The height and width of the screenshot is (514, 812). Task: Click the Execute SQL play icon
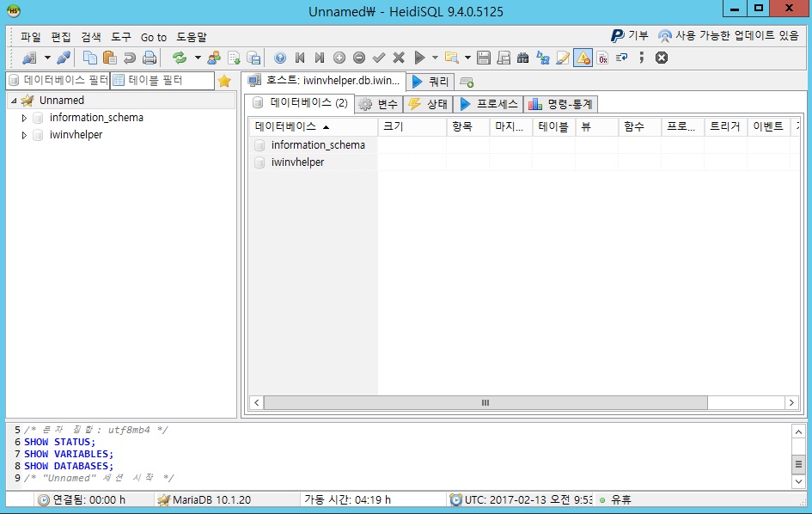(x=419, y=58)
